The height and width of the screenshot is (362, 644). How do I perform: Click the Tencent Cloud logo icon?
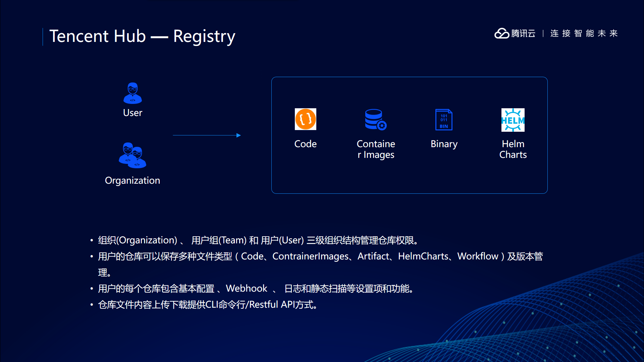coord(502,34)
